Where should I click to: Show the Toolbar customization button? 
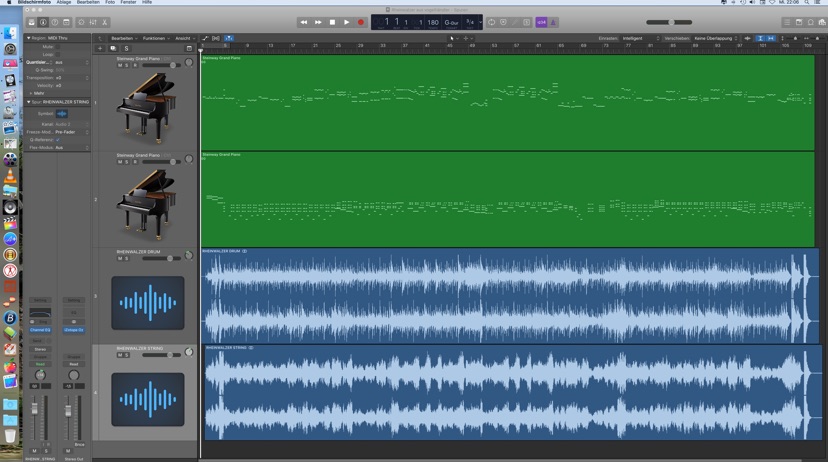pyautogui.click(x=66, y=22)
